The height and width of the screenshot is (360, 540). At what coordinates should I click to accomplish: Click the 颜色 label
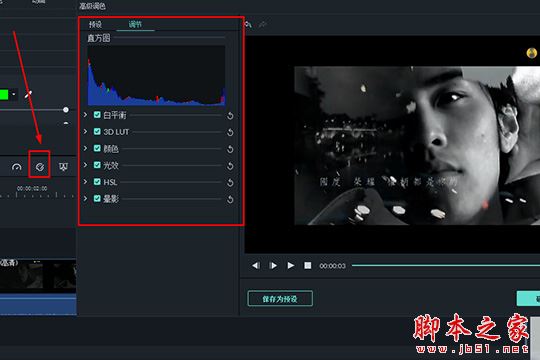click(111, 148)
